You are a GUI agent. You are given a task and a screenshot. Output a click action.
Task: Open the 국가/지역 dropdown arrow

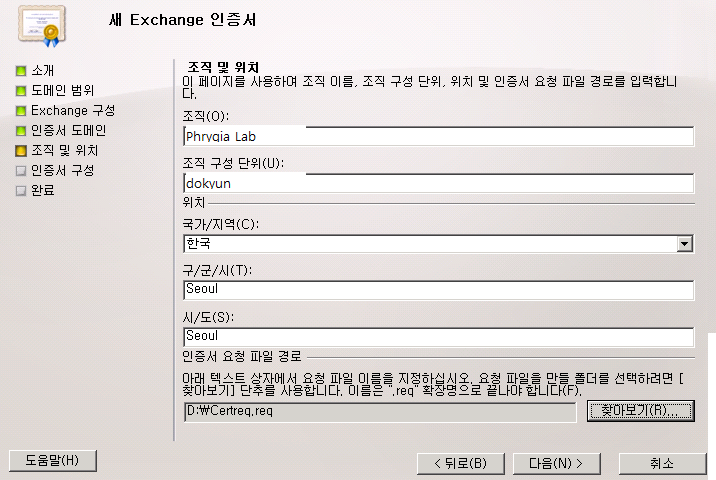[684, 243]
